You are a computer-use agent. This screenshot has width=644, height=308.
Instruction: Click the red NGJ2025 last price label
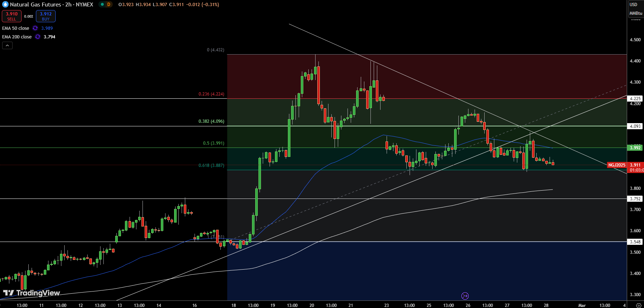617,165
